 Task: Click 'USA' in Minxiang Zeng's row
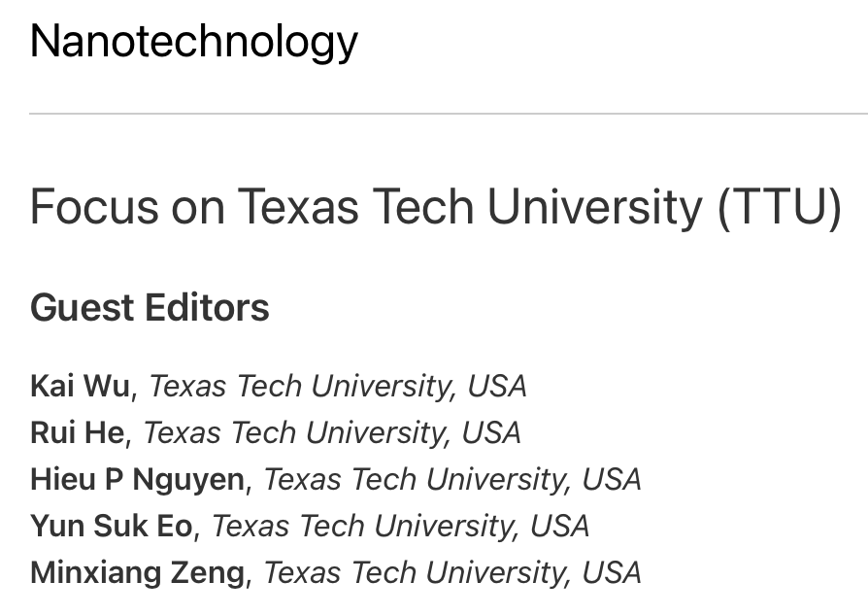coord(612,572)
